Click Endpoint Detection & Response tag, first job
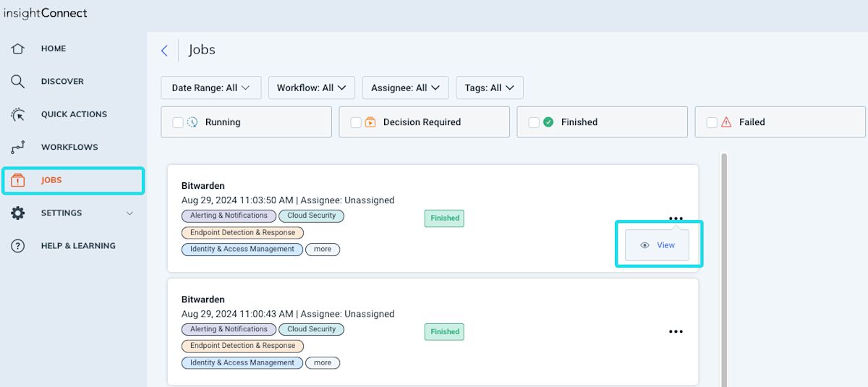This screenshot has height=387, width=868. [242, 233]
